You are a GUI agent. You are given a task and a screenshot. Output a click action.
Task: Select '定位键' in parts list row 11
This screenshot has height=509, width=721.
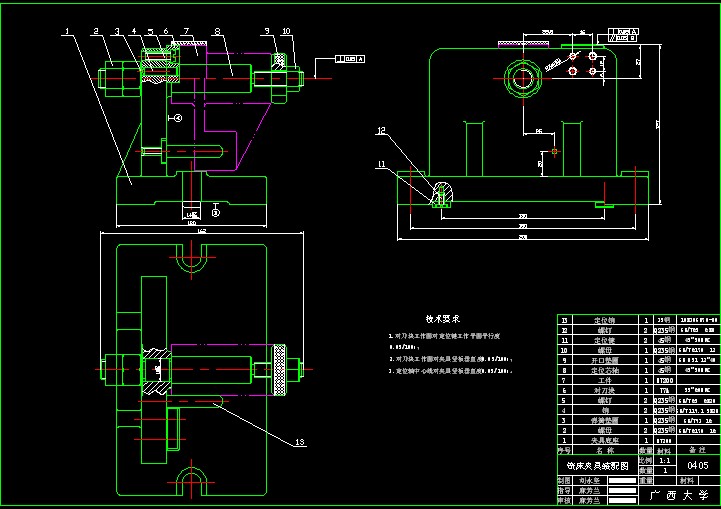605,340
